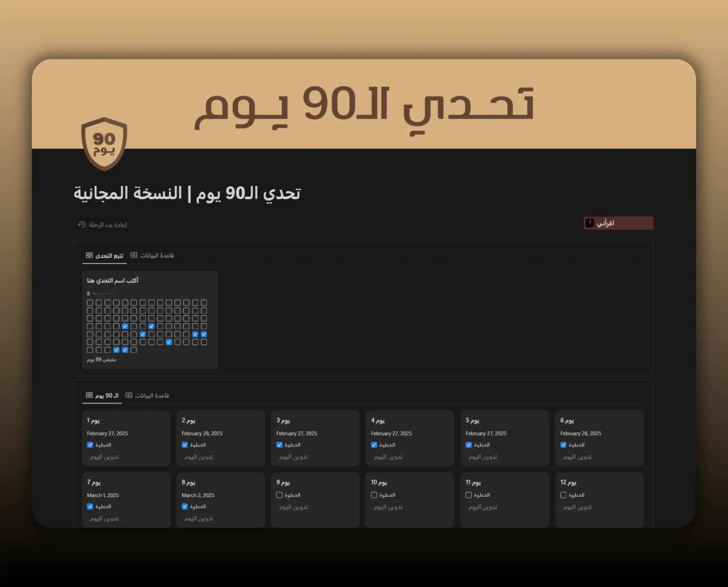Click the grid icon beside تتبع التحدي tab

[90, 255]
